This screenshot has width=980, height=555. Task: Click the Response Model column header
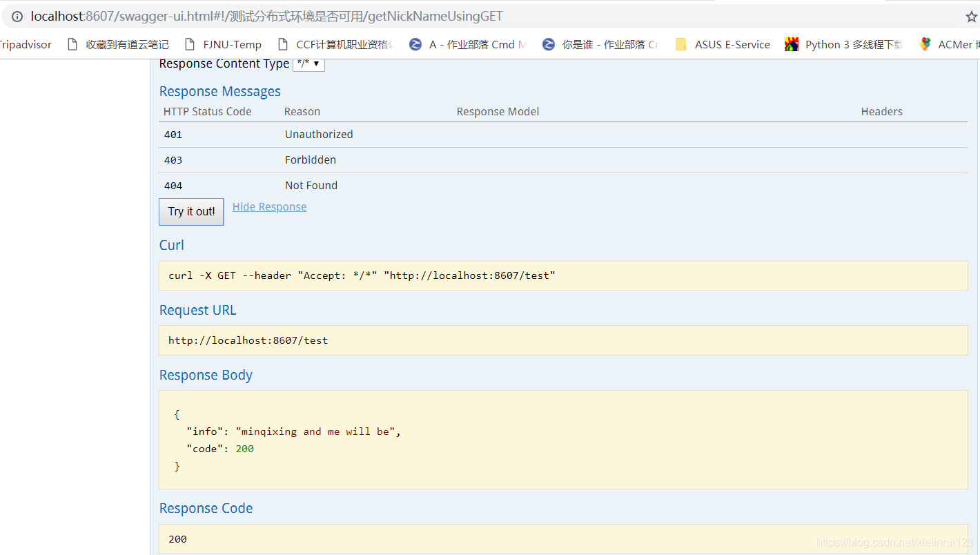click(x=498, y=112)
